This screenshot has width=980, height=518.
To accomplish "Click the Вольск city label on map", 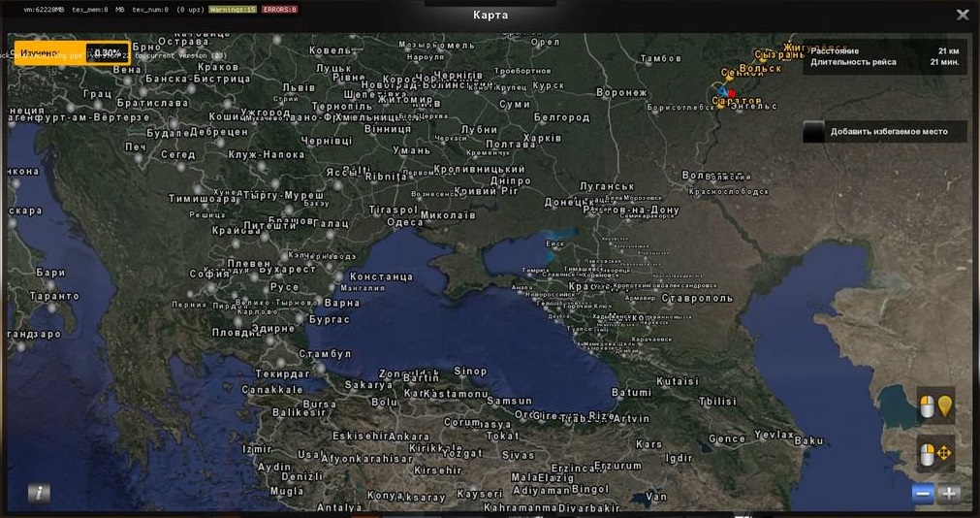I will pyautogui.click(x=760, y=69).
